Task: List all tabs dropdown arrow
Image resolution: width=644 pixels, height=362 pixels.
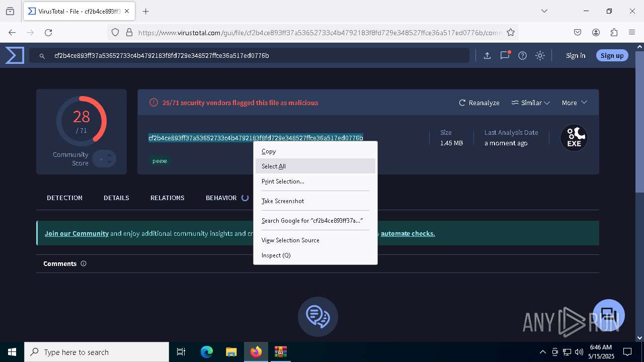Action: (544, 11)
